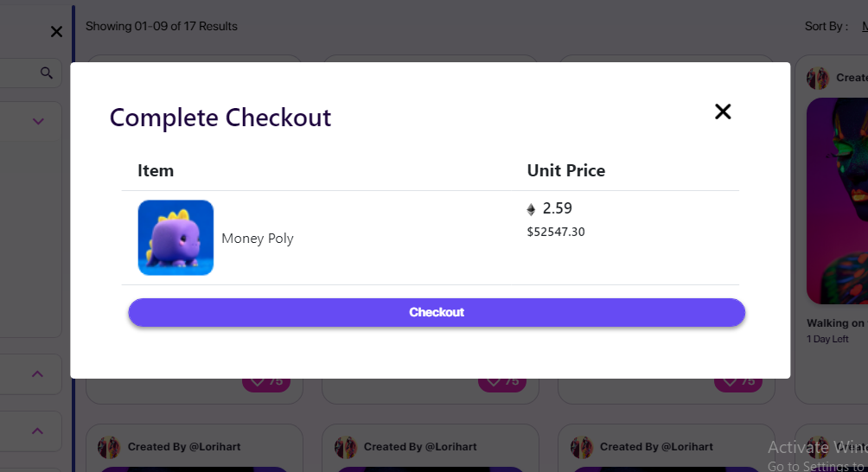Click the creator avatar on top-right card
Screen dimensions: 868x472
tap(818, 79)
